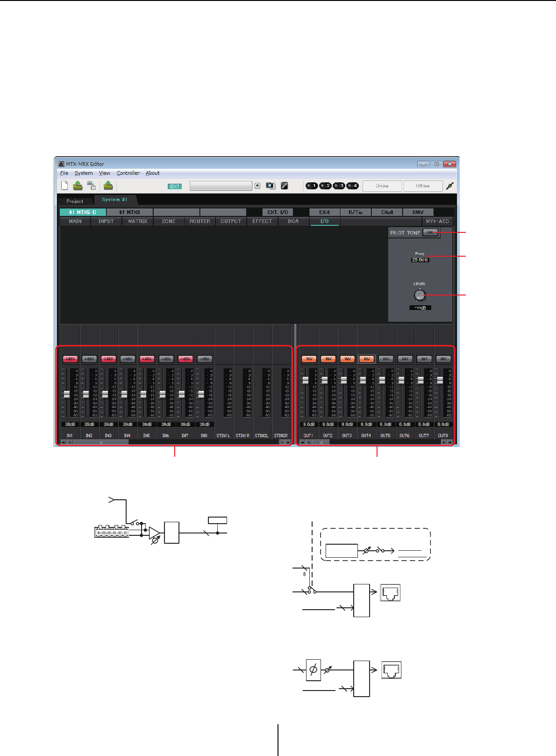Open the OUTPUT screen tab
This screenshot has width=556, height=756.
pyautogui.click(x=231, y=221)
